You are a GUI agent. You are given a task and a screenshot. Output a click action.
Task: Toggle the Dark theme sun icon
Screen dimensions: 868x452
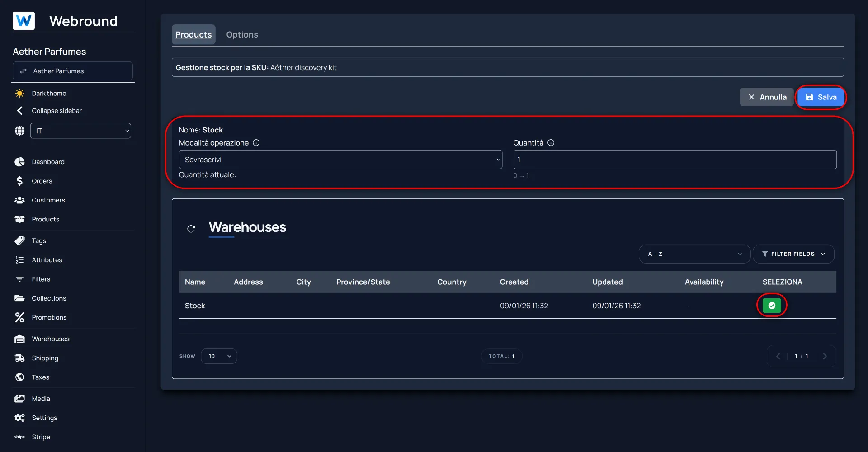(19, 94)
